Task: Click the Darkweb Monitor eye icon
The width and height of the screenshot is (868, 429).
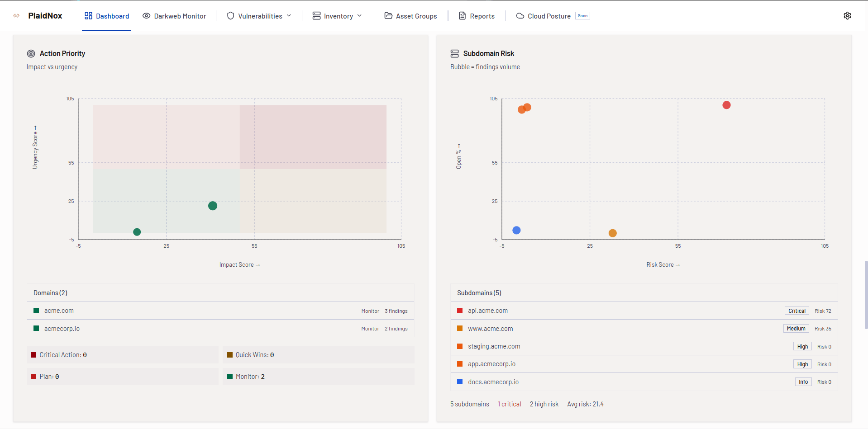Action: coord(146,16)
